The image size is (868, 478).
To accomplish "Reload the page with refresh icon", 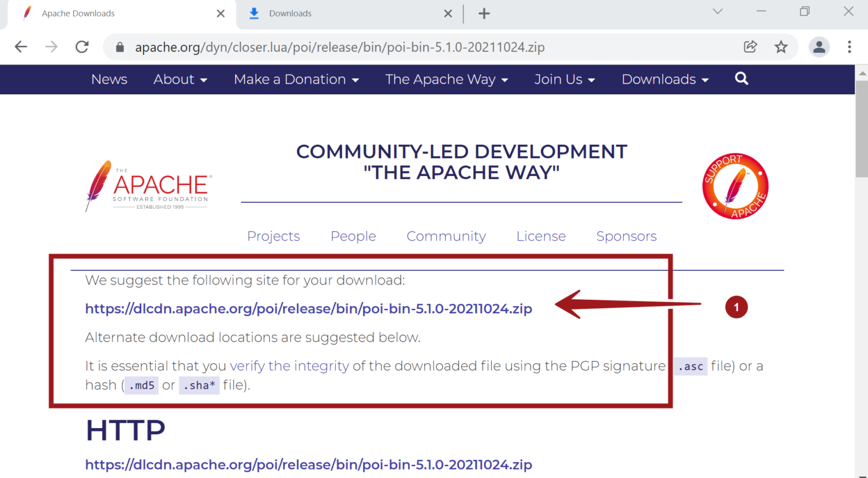I will (82, 47).
